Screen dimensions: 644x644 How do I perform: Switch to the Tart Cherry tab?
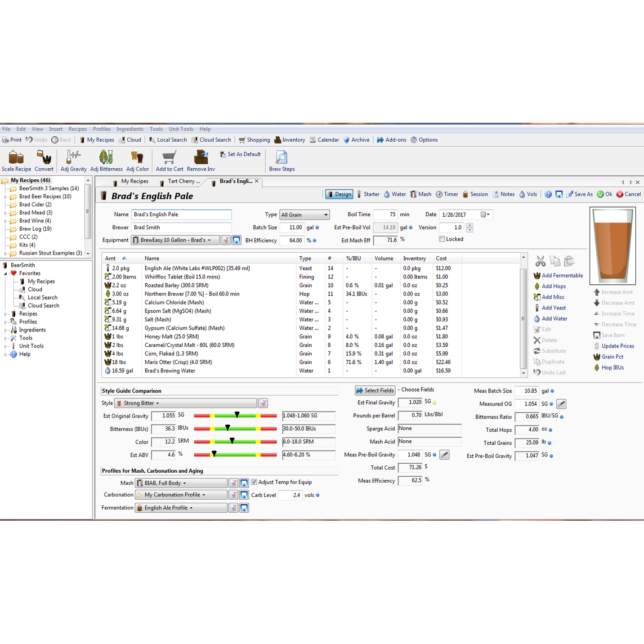(x=183, y=182)
